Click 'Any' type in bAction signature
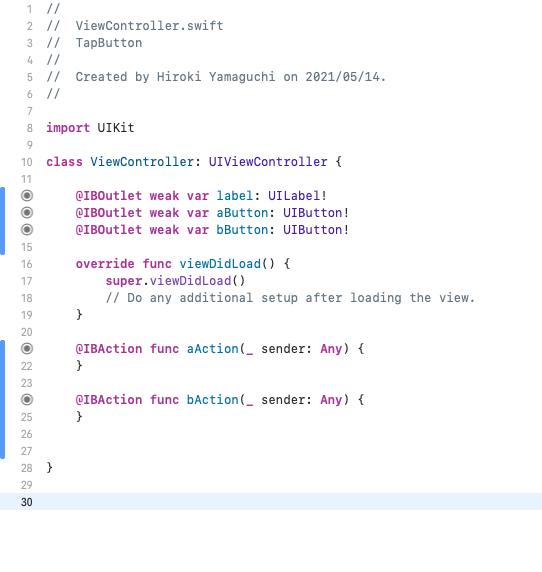Viewport: 542px width, 572px height. [x=331, y=400]
